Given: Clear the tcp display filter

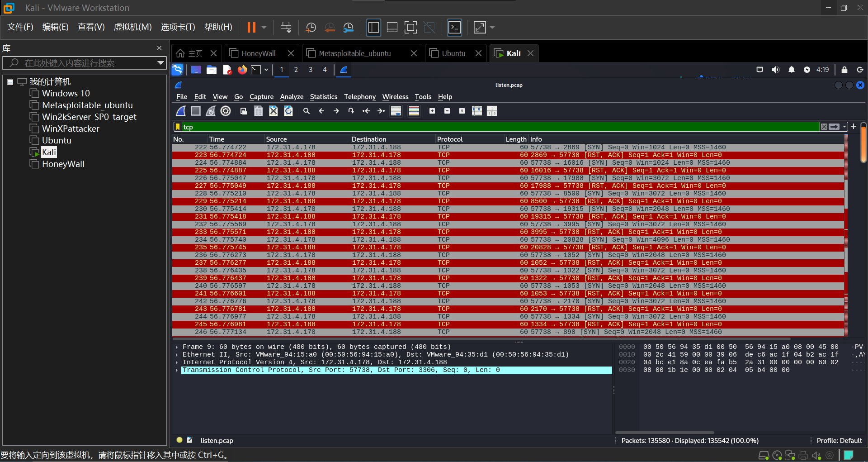Looking at the screenshot, I should point(824,127).
